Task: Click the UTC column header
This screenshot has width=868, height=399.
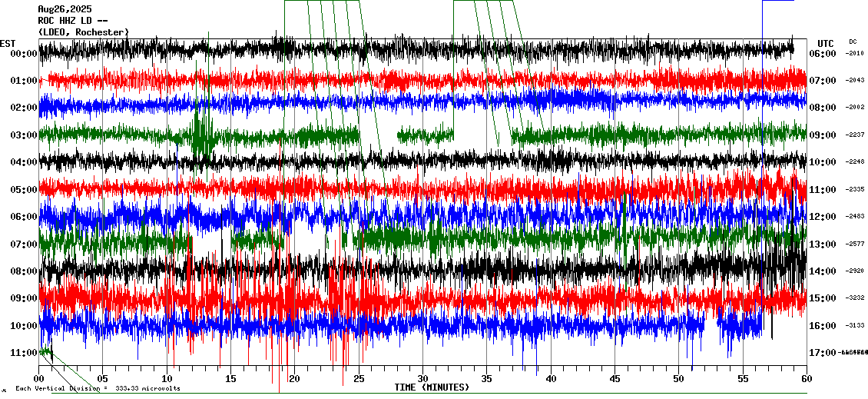Action: [x=825, y=43]
